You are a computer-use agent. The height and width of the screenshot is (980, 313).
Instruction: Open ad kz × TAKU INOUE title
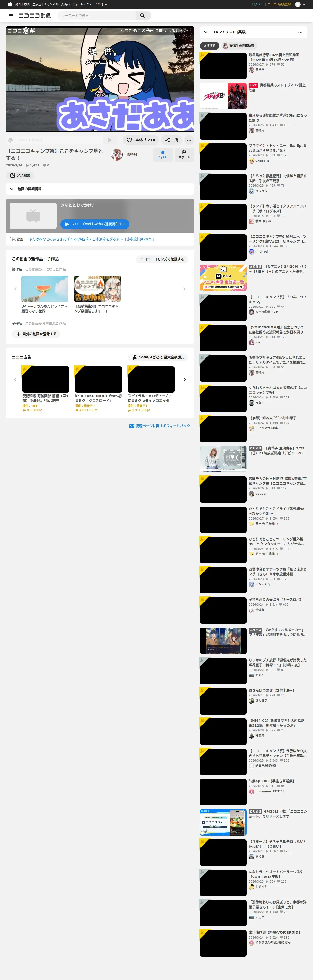(98, 398)
